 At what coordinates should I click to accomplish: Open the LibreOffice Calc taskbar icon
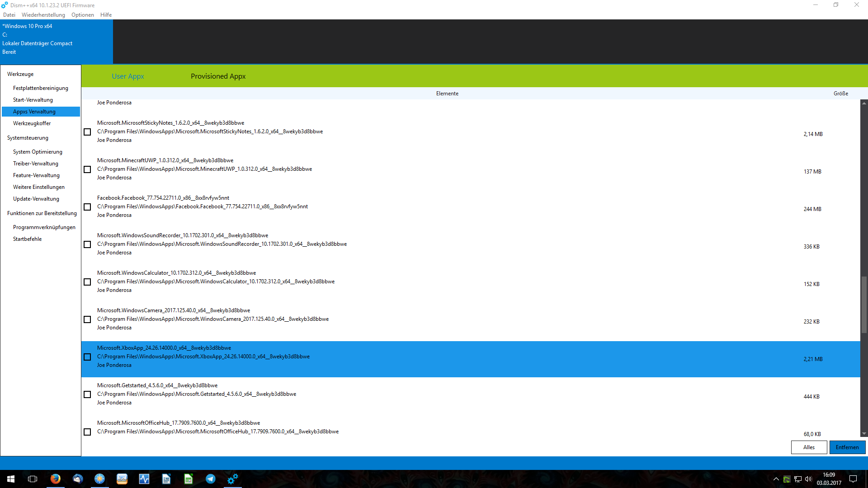coord(189,479)
